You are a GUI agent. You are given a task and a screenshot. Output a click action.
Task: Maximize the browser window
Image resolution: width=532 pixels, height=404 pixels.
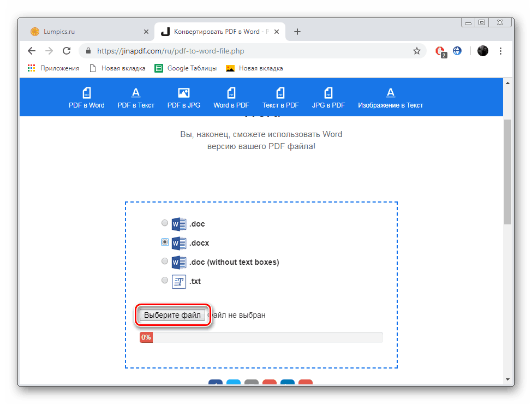point(482,23)
